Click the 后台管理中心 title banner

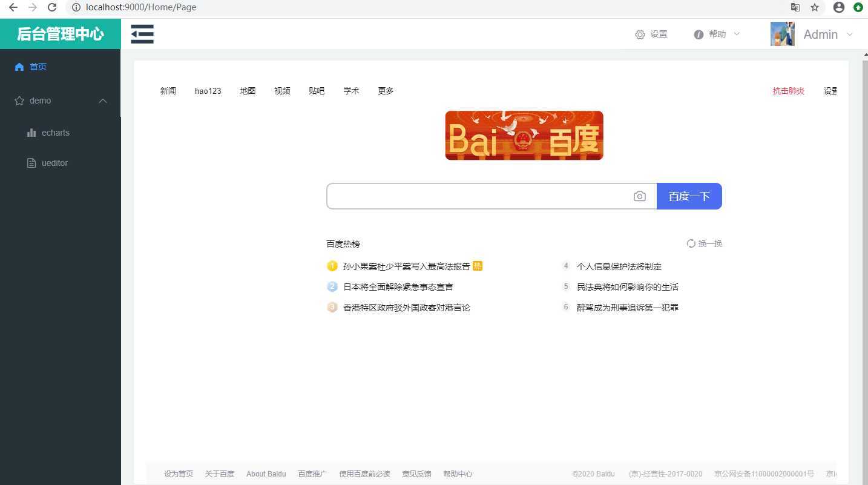click(61, 34)
